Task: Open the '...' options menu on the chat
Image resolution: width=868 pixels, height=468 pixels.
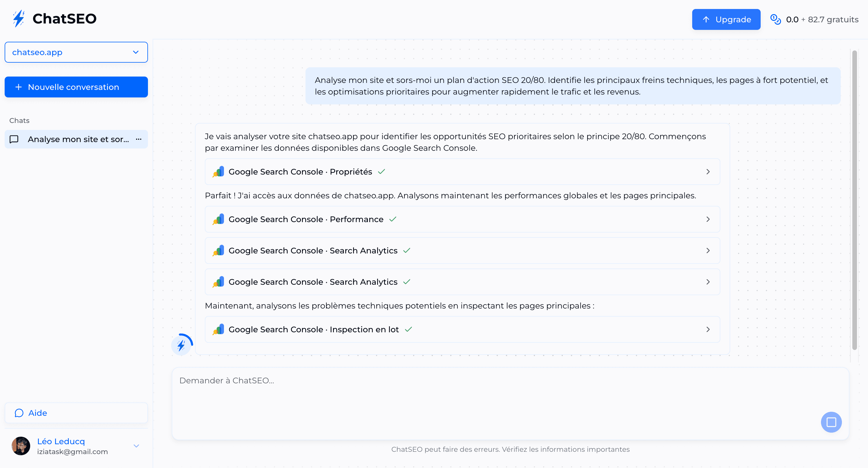Action: [139, 139]
